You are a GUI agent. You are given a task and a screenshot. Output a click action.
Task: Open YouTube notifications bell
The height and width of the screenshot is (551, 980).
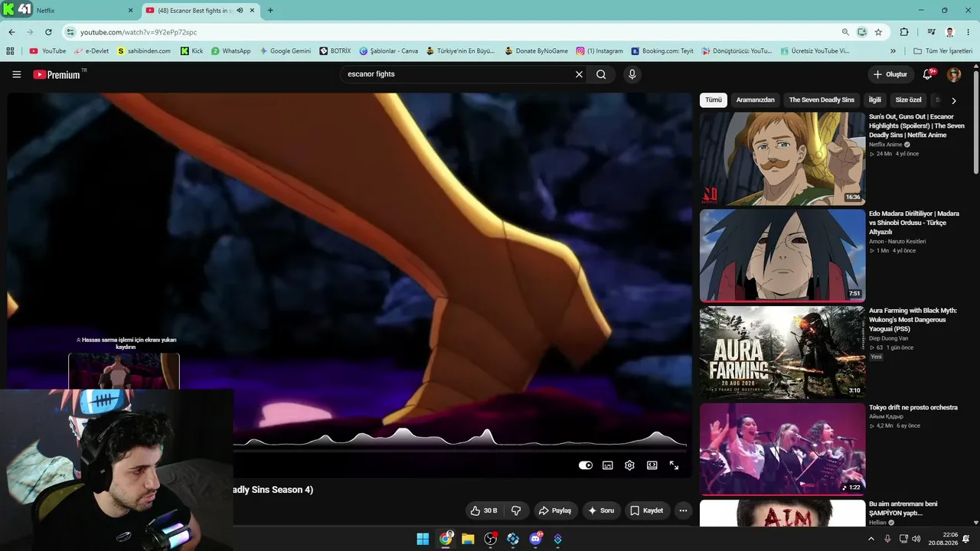928,74
